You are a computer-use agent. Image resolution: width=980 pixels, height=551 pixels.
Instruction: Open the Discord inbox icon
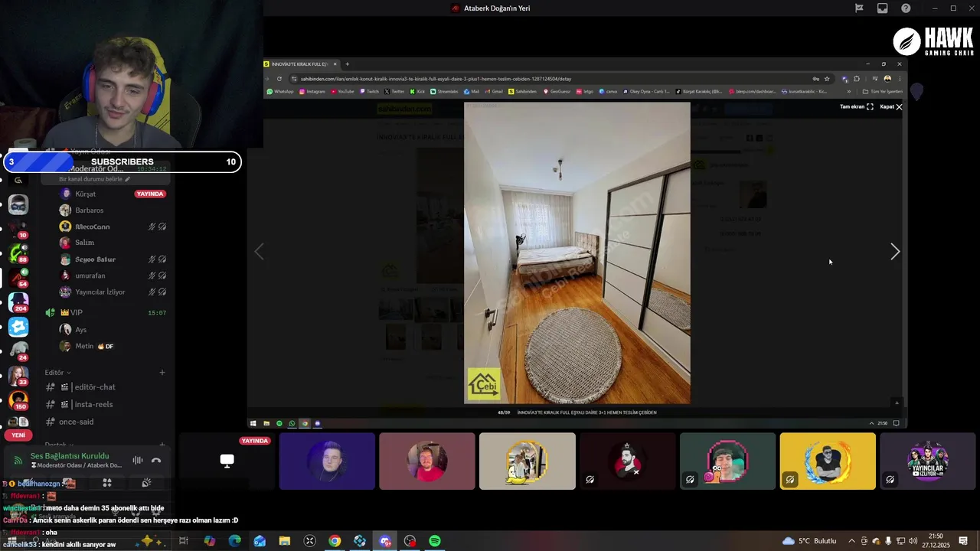tap(883, 8)
